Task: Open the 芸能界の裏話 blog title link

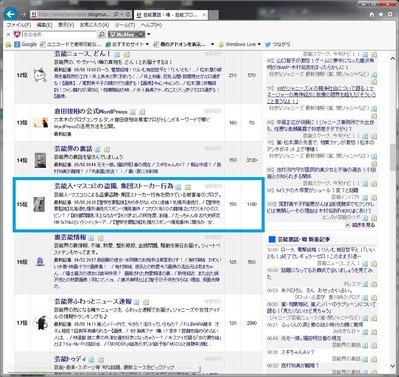Action: click(x=73, y=149)
